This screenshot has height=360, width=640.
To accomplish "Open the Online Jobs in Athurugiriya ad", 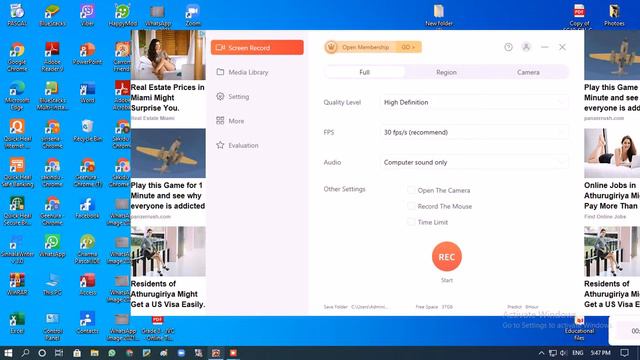I will pos(612,196).
